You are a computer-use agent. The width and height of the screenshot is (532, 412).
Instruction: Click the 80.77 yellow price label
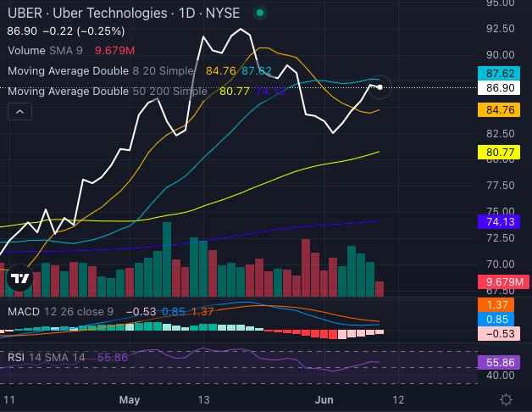pyautogui.click(x=498, y=152)
